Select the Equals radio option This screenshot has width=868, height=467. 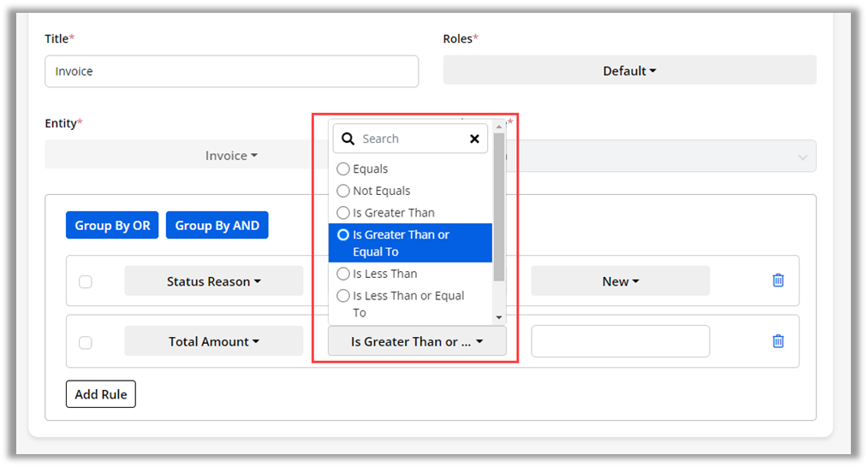point(343,169)
